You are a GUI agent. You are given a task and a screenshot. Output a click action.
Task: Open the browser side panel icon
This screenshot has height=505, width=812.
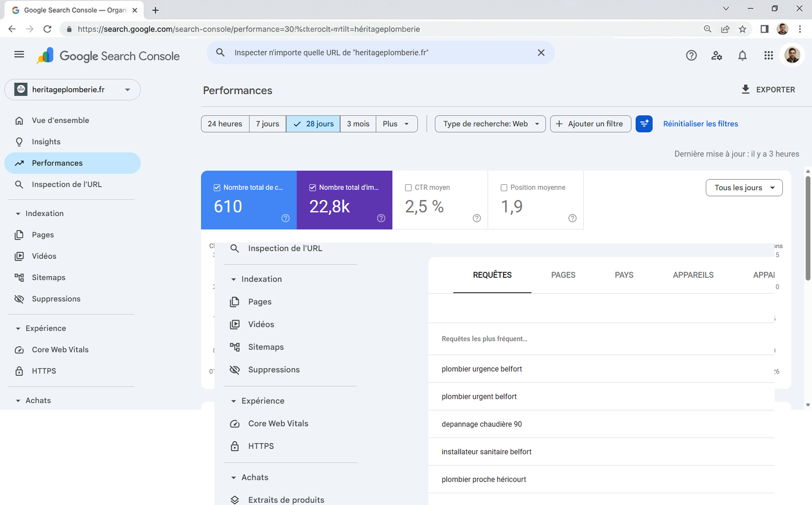[x=764, y=29]
